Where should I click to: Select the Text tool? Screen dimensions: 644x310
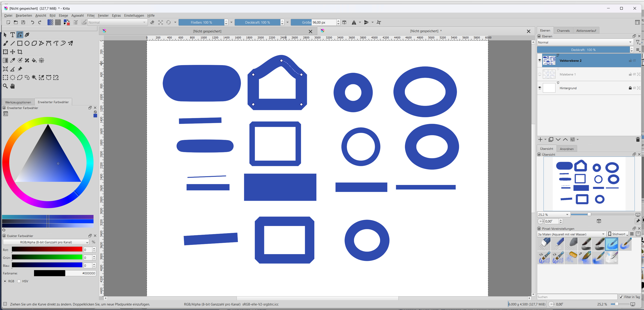click(x=12, y=35)
